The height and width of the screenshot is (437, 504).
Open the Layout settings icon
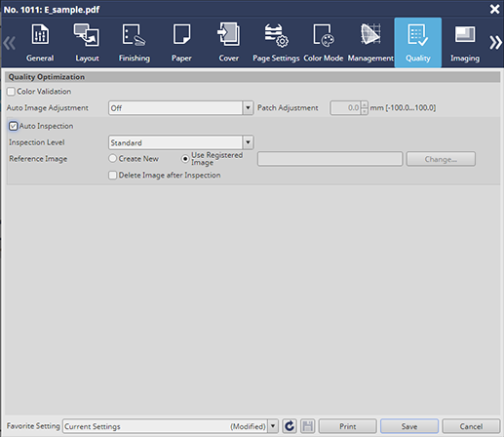coord(87,34)
